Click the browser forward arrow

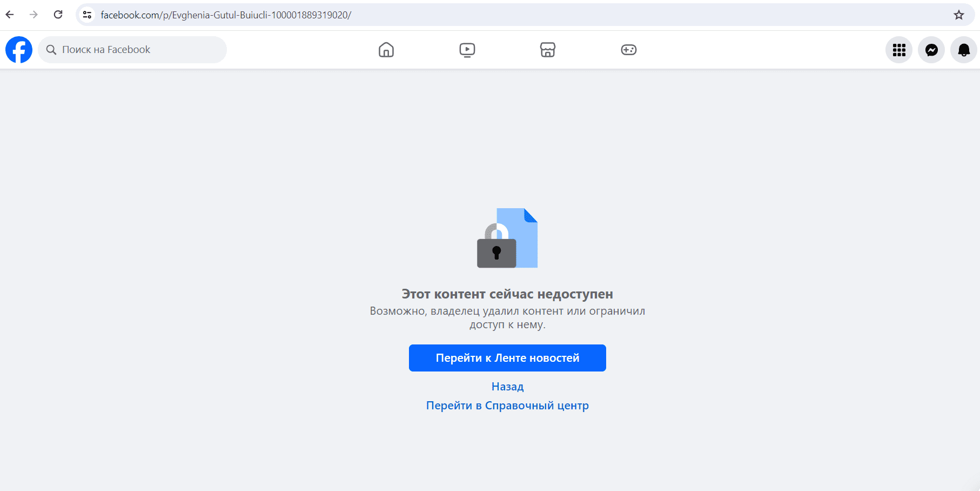point(33,15)
